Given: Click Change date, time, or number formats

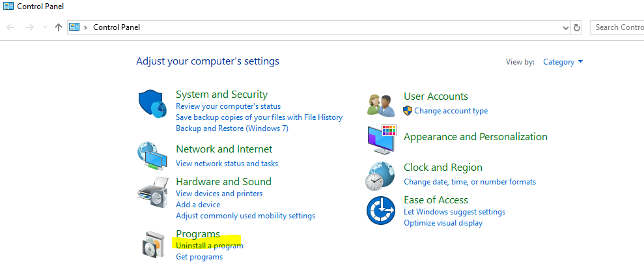Looking at the screenshot, I should pos(470,182).
